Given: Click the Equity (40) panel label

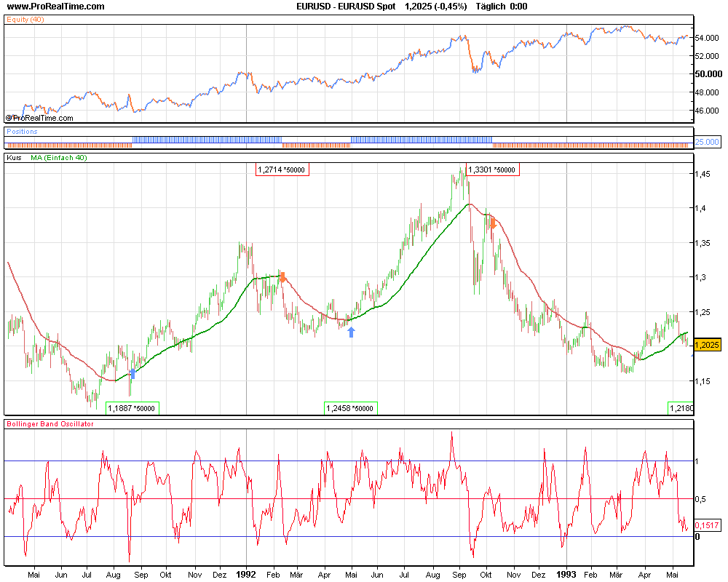Looking at the screenshot, I should tap(25, 19).
